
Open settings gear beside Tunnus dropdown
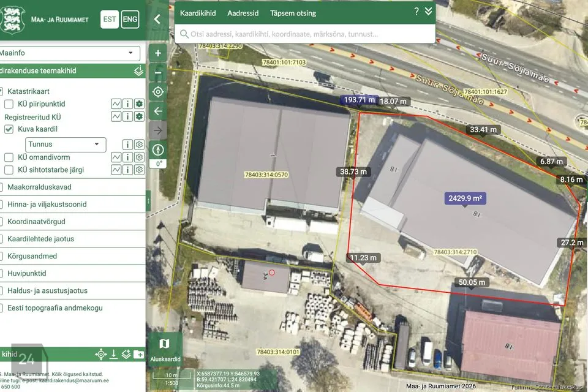pos(139,145)
